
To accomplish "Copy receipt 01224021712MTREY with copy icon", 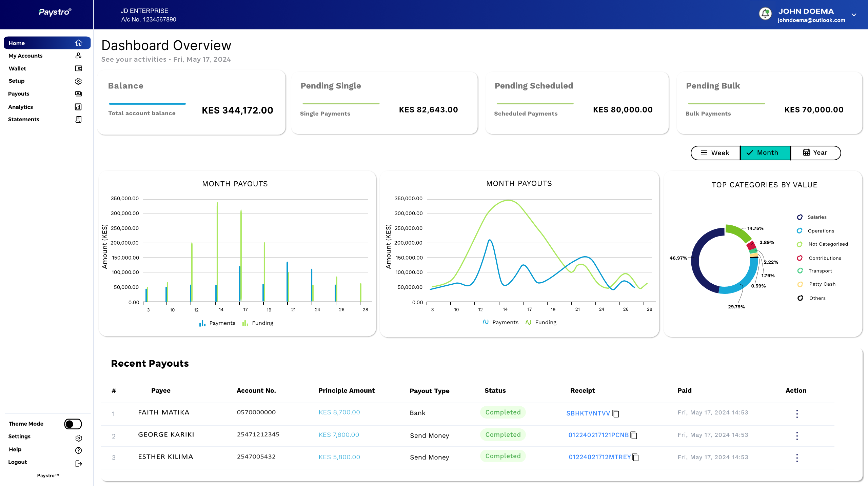I will [635, 457].
